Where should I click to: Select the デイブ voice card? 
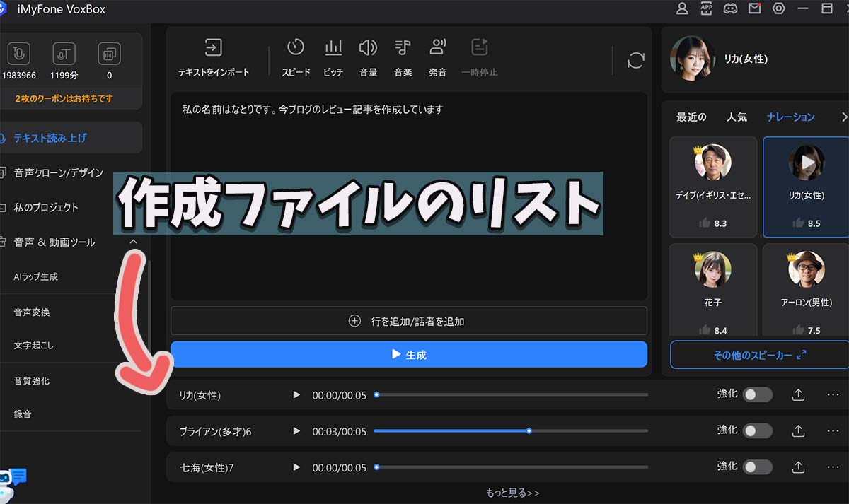pos(713,187)
